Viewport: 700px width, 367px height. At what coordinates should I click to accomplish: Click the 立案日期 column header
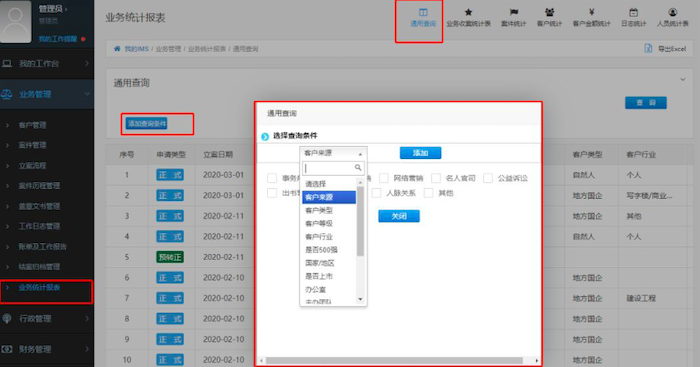click(218, 154)
